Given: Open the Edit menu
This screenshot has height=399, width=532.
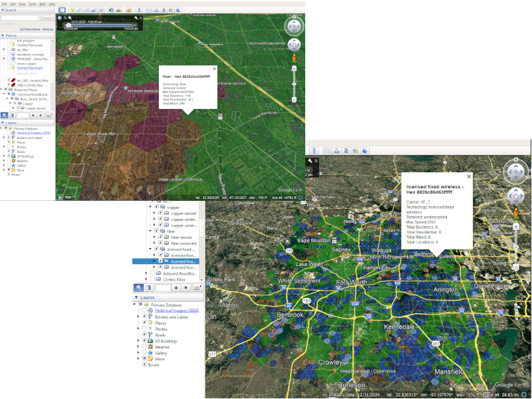Looking at the screenshot, I should (x=13, y=4).
